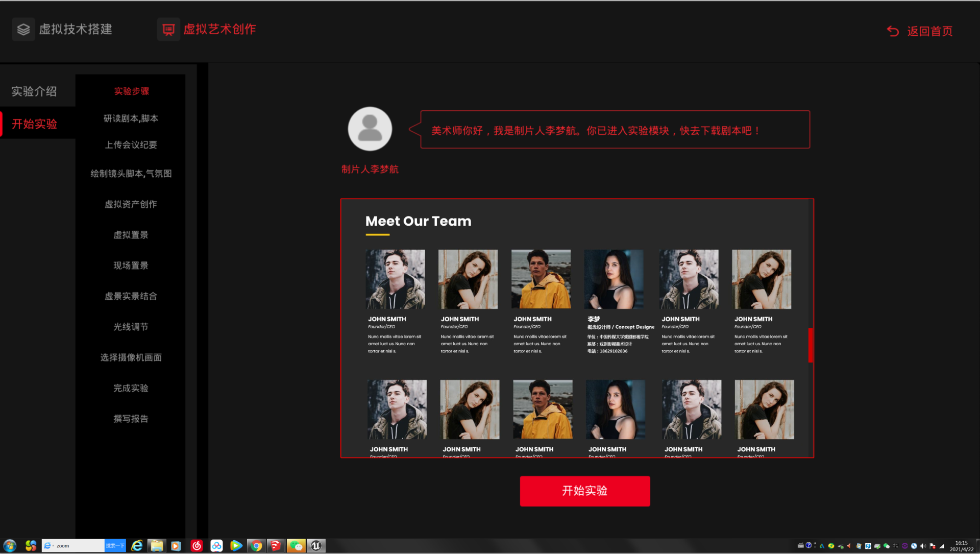Select the 开始实验 sidebar tab
980x554 pixels.
click(34, 124)
